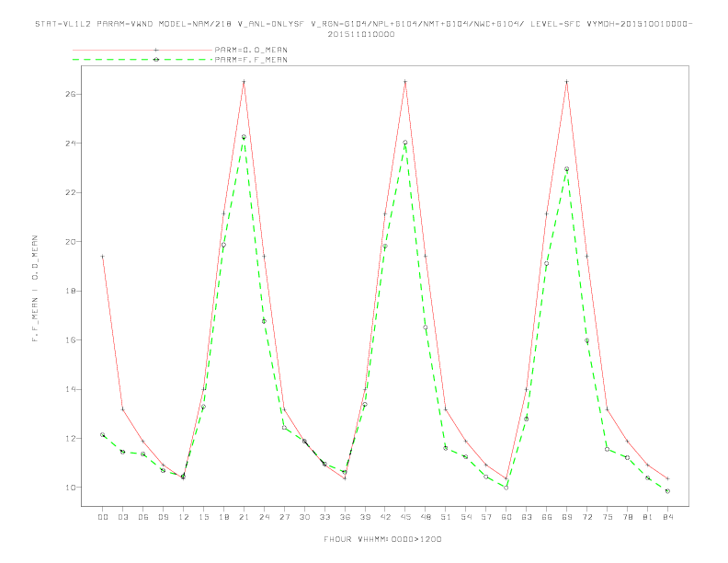Click x-axis tick label 72
This screenshot has height=563, width=728.
click(586, 517)
